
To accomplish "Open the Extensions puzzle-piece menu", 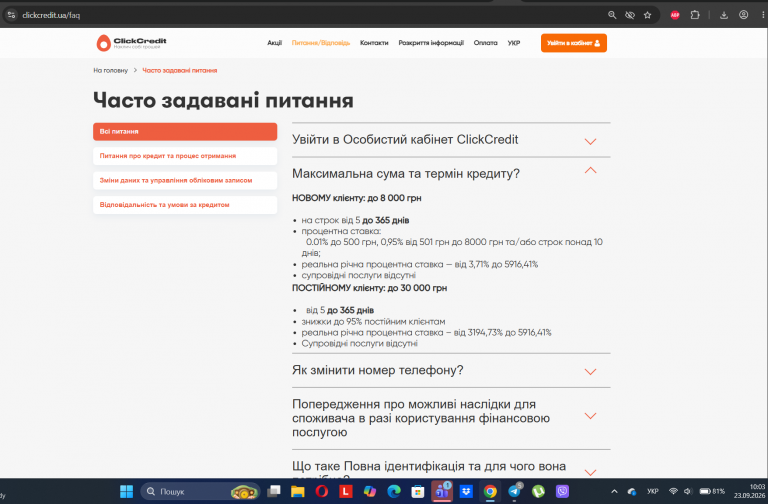I will [695, 15].
